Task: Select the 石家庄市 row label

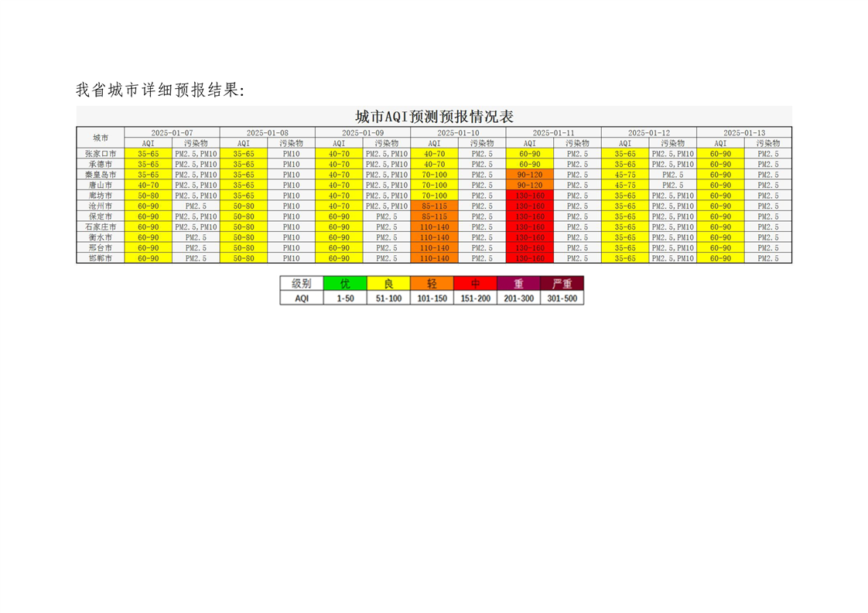Action: coord(101,227)
